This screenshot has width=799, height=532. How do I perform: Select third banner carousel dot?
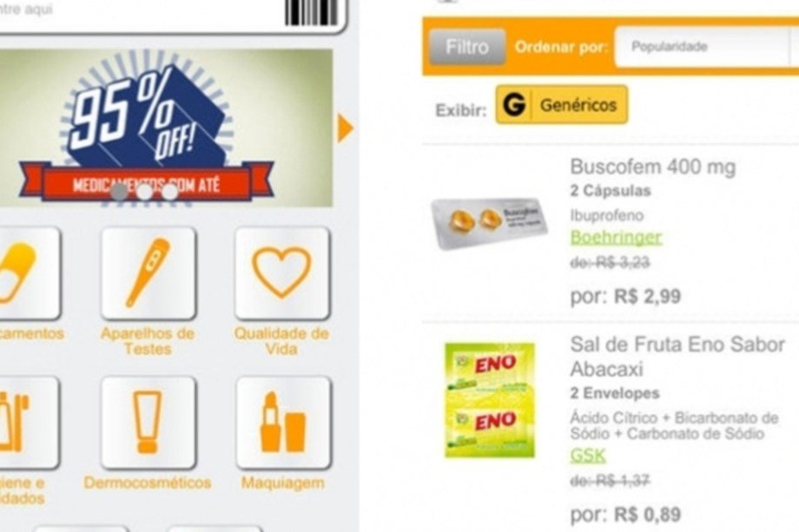pos(169,192)
